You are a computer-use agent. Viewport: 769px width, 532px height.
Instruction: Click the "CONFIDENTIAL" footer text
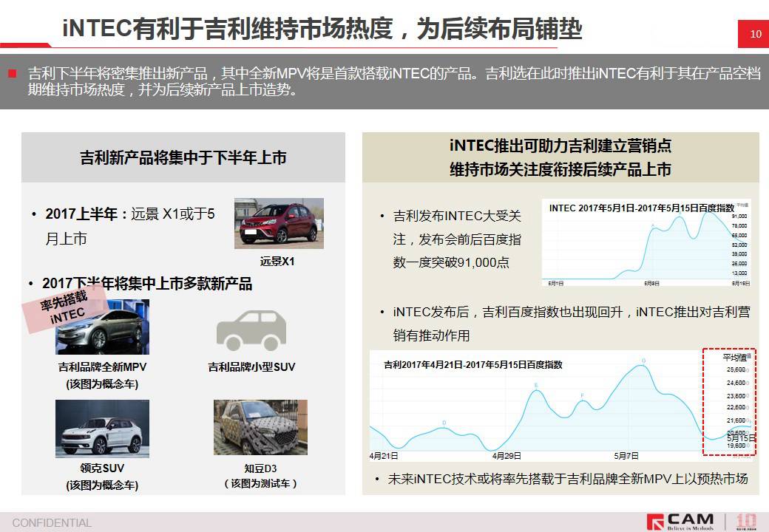click(52, 522)
